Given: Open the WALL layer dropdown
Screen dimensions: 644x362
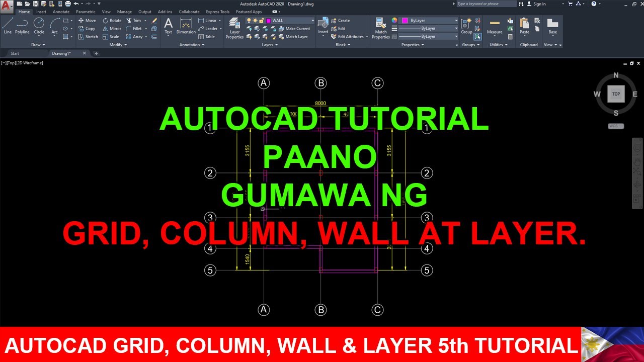Looking at the screenshot, I should tap(312, 21).
